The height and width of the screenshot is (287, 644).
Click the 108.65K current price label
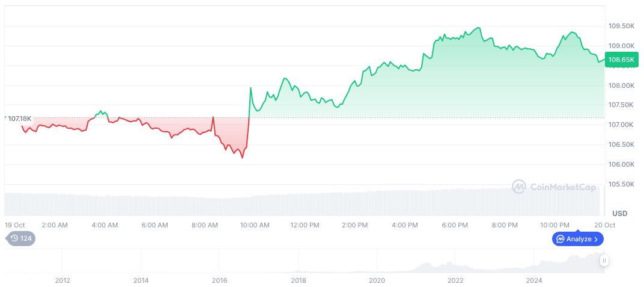pos(621,60)
